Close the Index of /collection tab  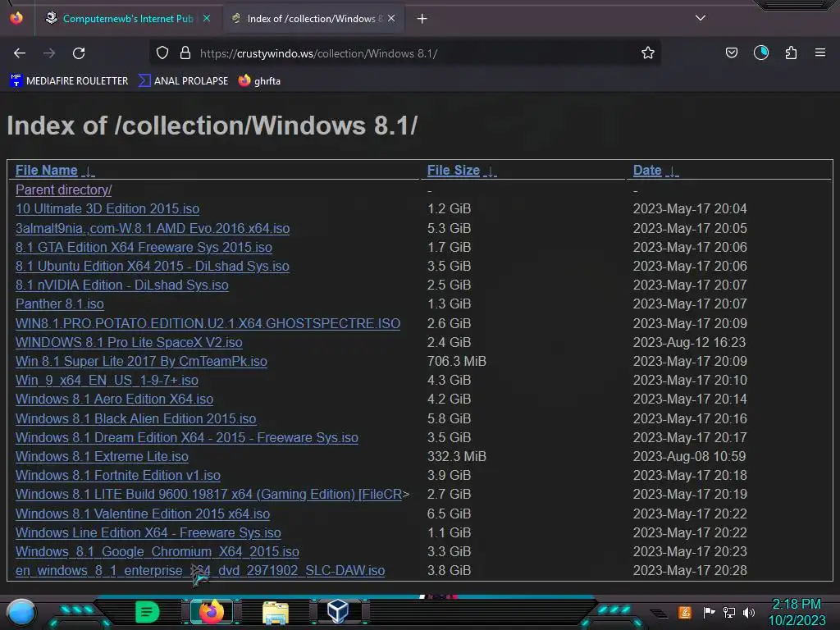(391, 19)
